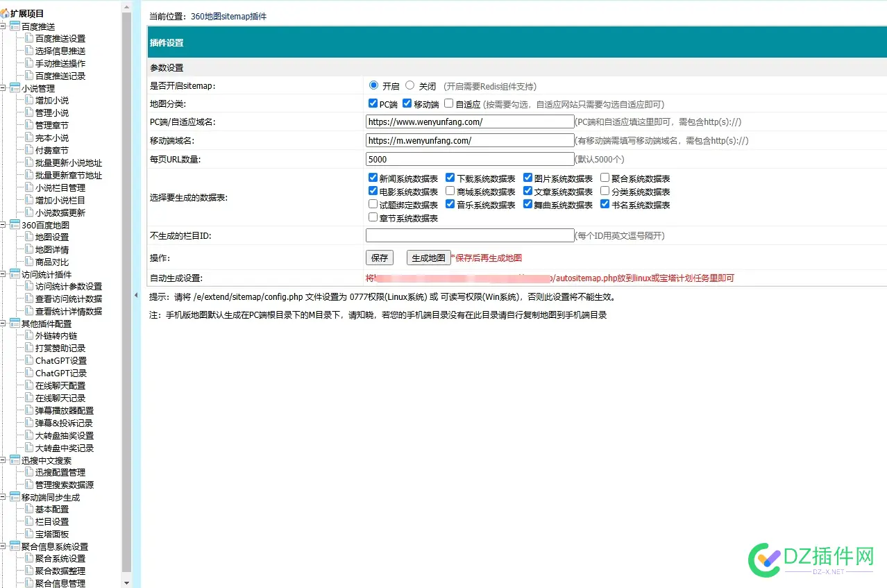Open 360地图sitemap插件 breadcrumb link
This screenshot has width=887, height=588.
[x=228, y=16]
